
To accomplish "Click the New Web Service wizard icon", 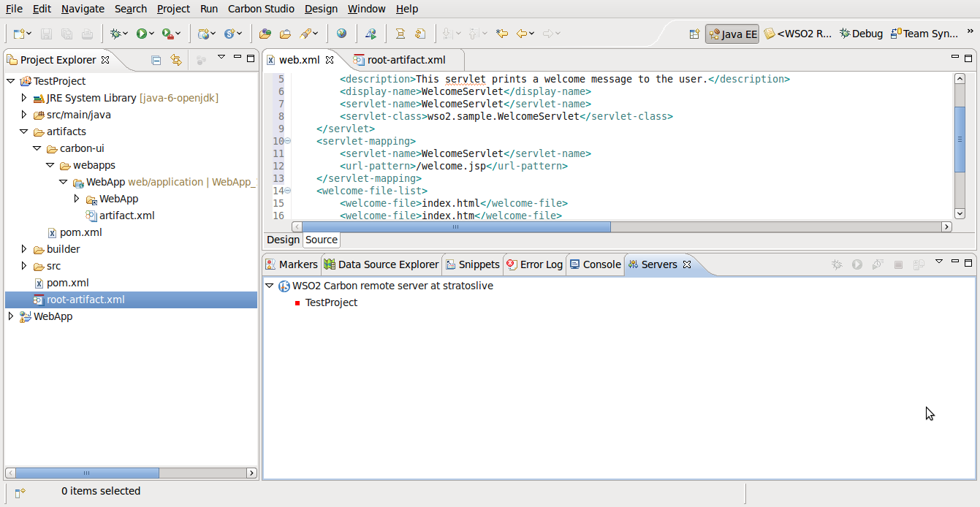I will (x=229, y=34).
